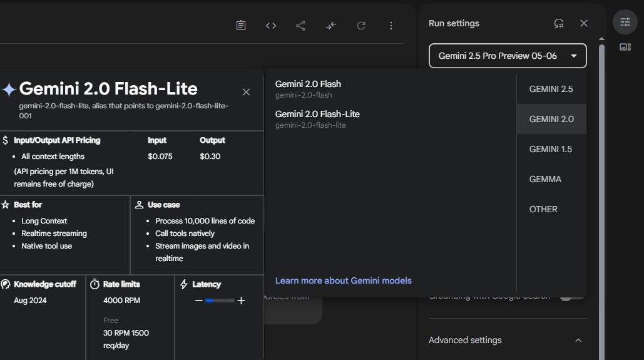Click the refresh/rerun icon in toolbar
Image resolution: width=644 pixels, height=360 pixels.
tap(361, 26)
